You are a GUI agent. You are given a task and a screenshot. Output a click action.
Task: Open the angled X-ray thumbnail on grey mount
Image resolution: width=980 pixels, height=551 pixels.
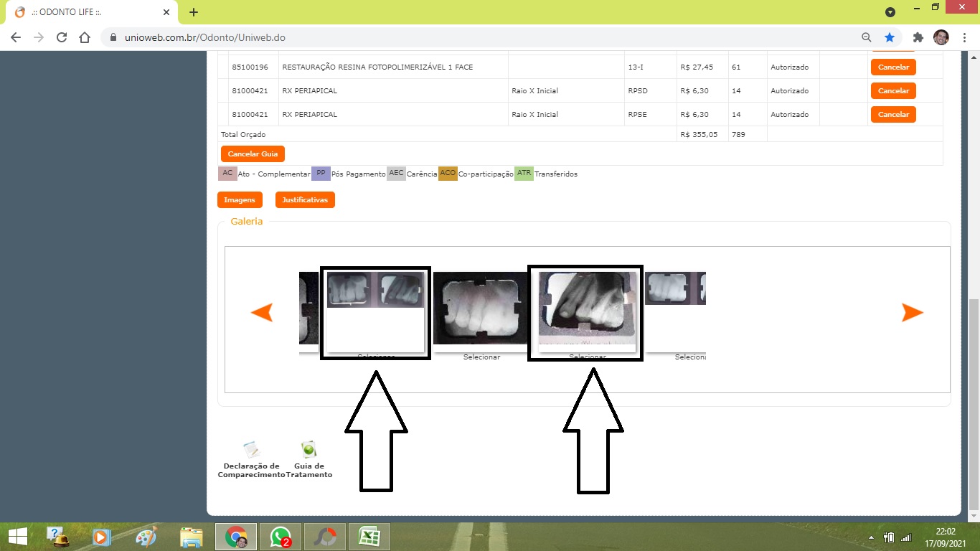tap(587, 308)
